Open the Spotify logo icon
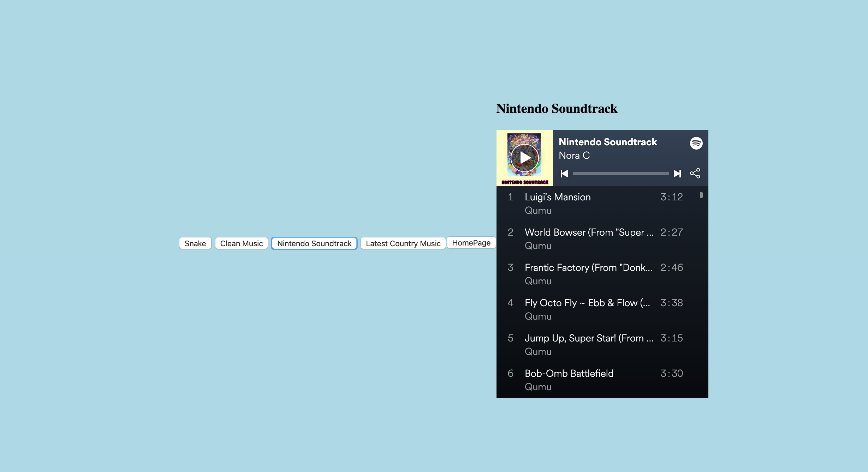 pos(696,143)
